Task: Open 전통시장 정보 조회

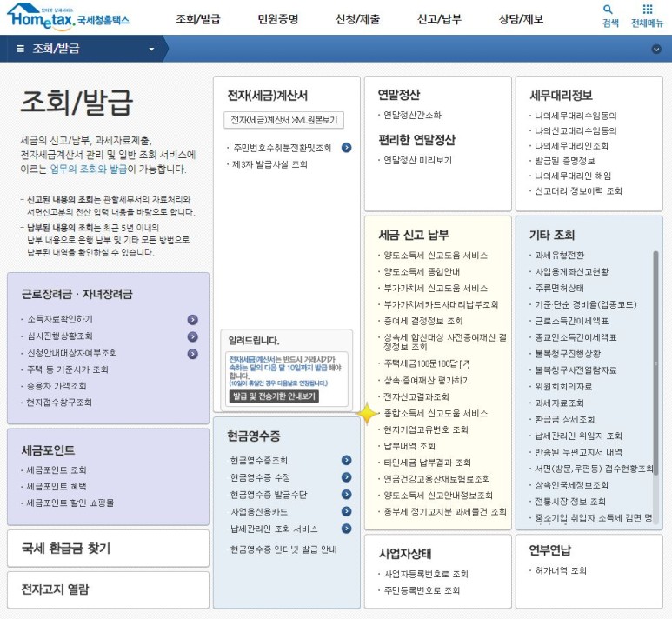Action: (x=570, y=502)
